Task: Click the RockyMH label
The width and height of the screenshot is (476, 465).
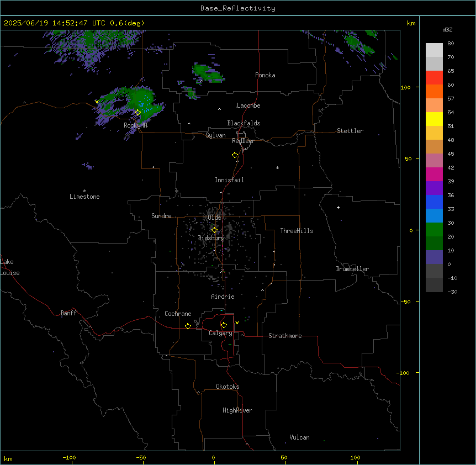Action: point(135,125)
